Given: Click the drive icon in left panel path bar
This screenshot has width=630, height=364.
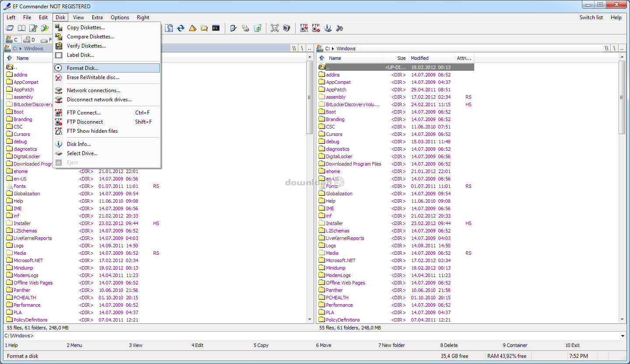Looking at the screenshot, I should click(7, 49).
